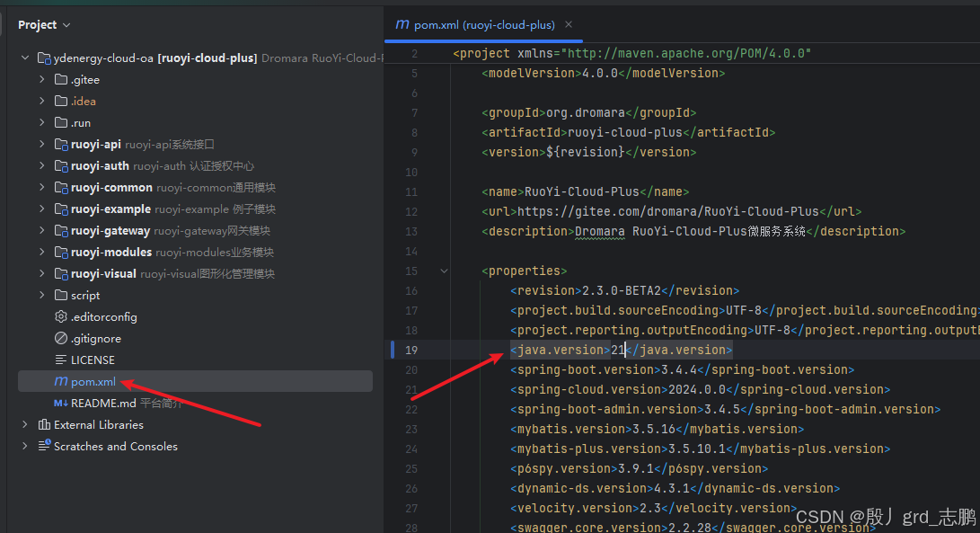Image resolution: width=980 pixels, height=533 pixels.
Task: Collapse the ydenergy-cloud-oa root node
Action: click(x=25, y=58)
